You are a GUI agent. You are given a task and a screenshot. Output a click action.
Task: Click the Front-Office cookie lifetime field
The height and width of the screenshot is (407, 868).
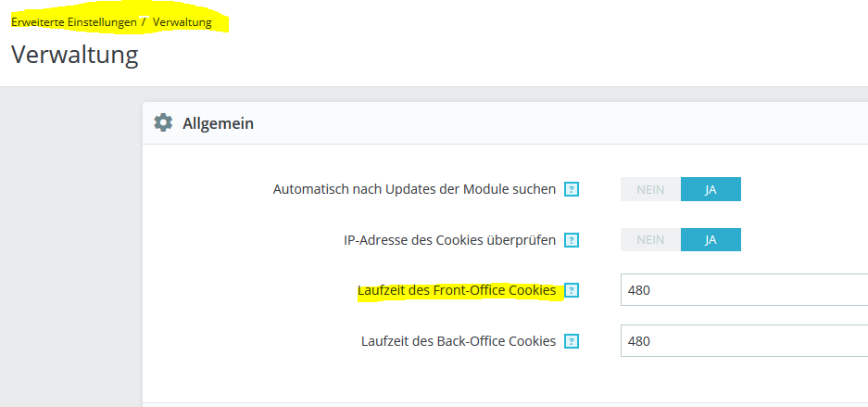(x=741, y=290)
